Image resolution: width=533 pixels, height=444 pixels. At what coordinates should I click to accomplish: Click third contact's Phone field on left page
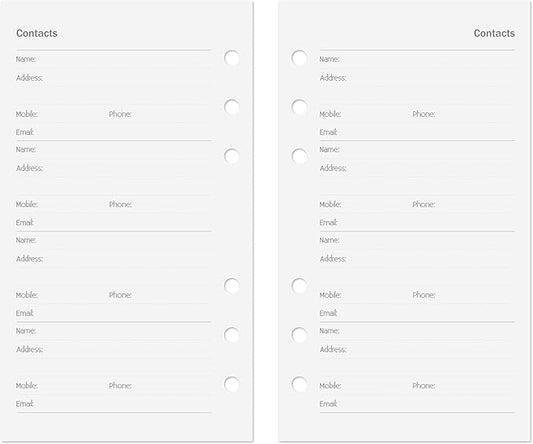[x=160, y=295]
